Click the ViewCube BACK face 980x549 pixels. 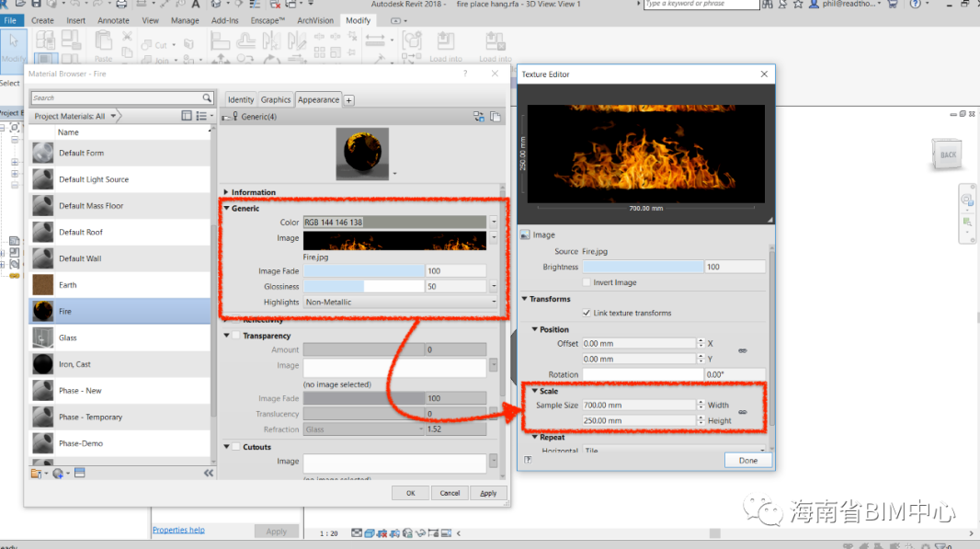point(948,154)
